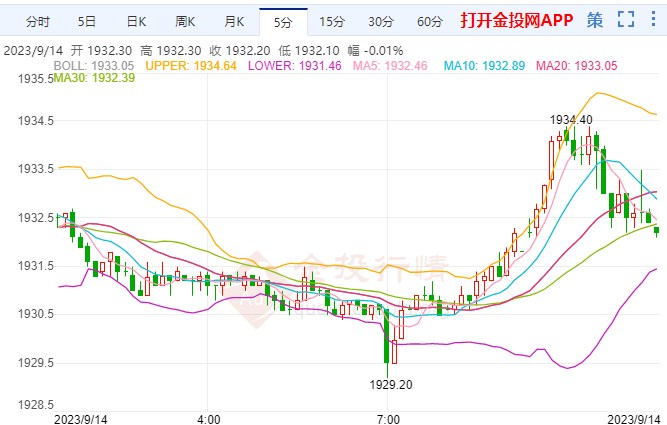Click the UPPER: 1934.64 indicator label
This screenshot has width=667, height=425.
pyautogui.click(x=191, y=66)
